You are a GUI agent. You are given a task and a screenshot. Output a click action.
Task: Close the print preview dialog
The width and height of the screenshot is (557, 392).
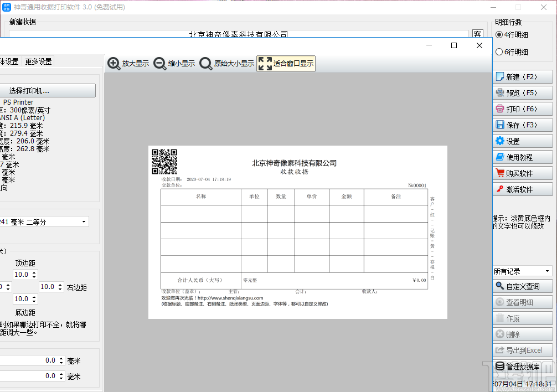[479, 45]
